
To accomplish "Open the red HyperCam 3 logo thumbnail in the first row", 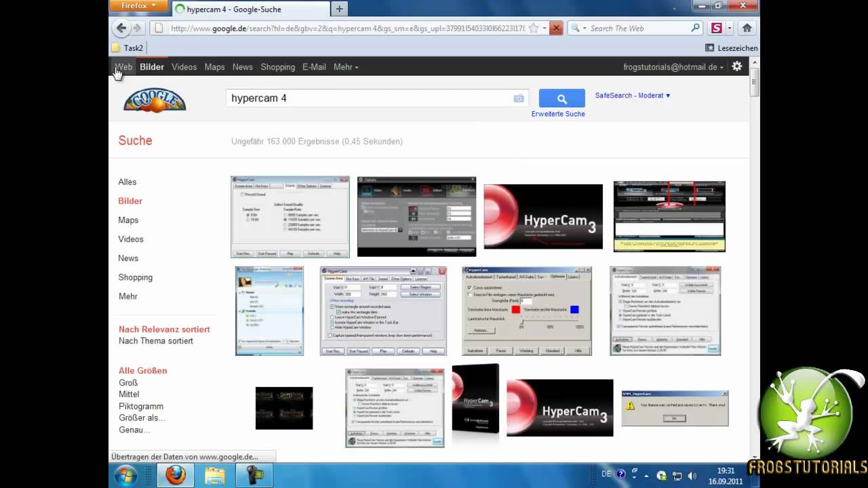I will (543, 216).
